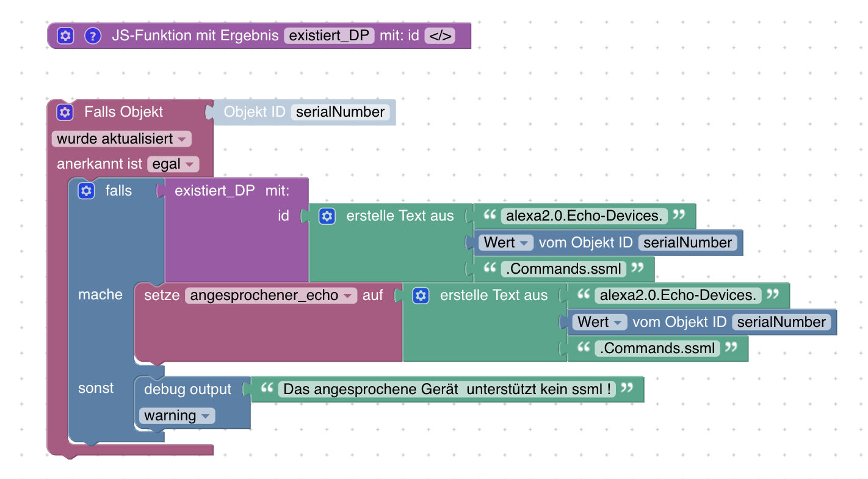Select the 'Falls Objekt' trigger block label
Screen dimensions: 868x479
tap(123, 112)
